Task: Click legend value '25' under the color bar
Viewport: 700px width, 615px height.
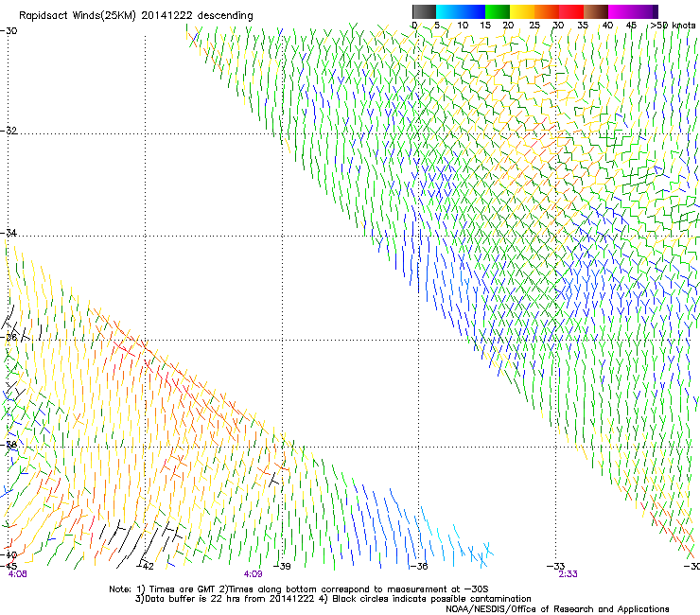Action: coord(534,26)
